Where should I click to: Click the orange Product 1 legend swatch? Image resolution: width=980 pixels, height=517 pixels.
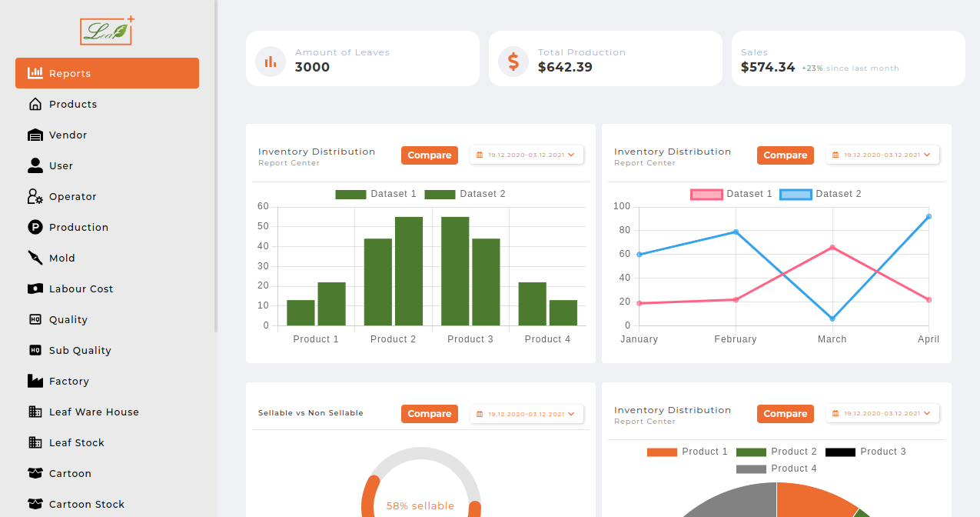pyautogui.click(x=662, y=452)
